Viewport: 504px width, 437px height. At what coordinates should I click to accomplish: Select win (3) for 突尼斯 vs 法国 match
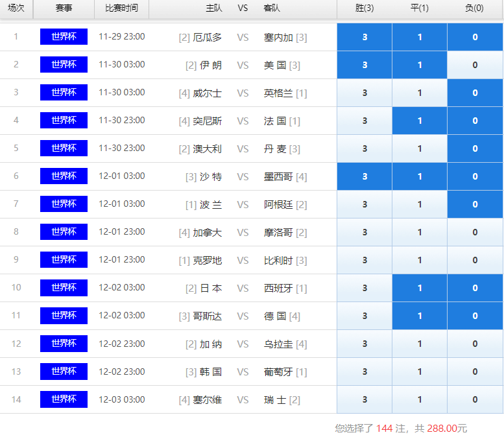pos(365,121)
